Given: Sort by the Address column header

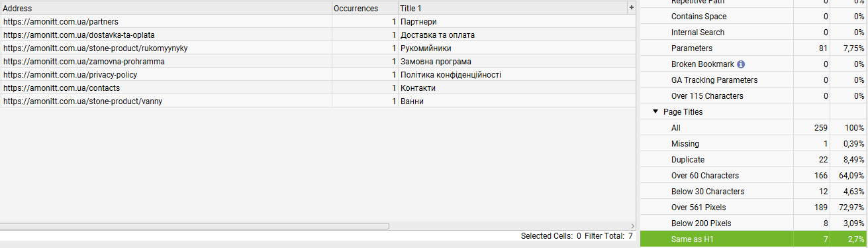Looking at the screenshot, I should [x=166, y=8].
